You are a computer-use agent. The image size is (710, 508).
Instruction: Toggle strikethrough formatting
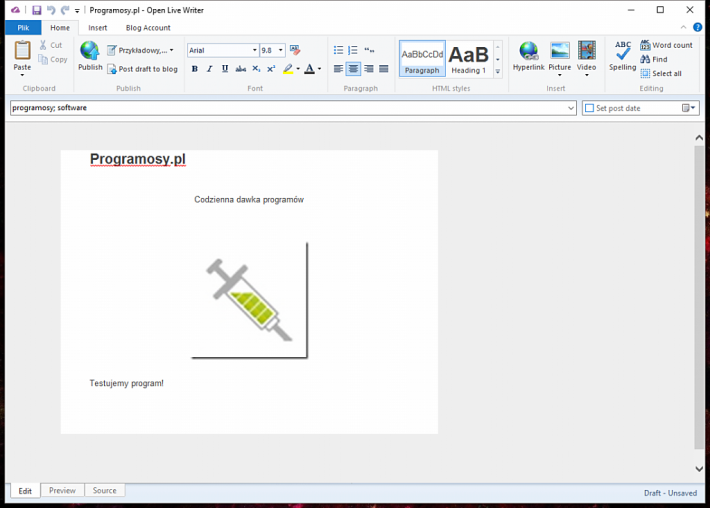[240, 69]
